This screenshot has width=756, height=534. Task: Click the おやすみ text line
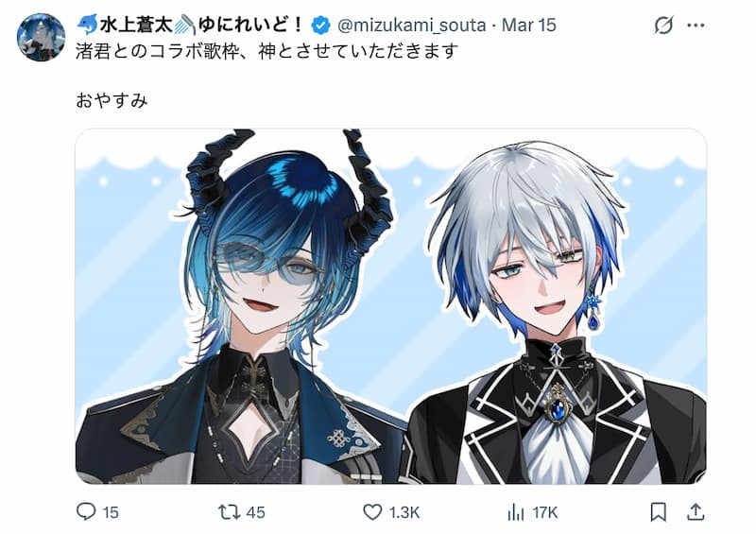coord(112,100)
